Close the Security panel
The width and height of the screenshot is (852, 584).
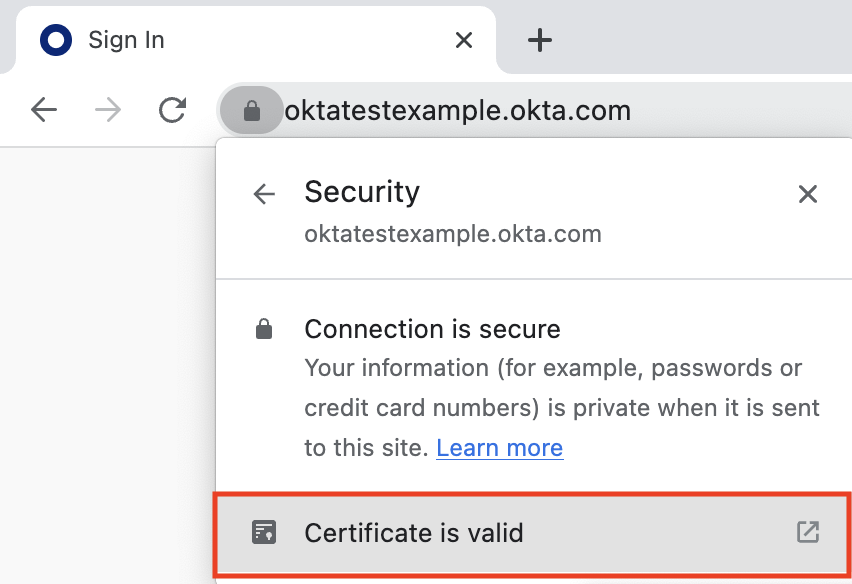(807, 193)
